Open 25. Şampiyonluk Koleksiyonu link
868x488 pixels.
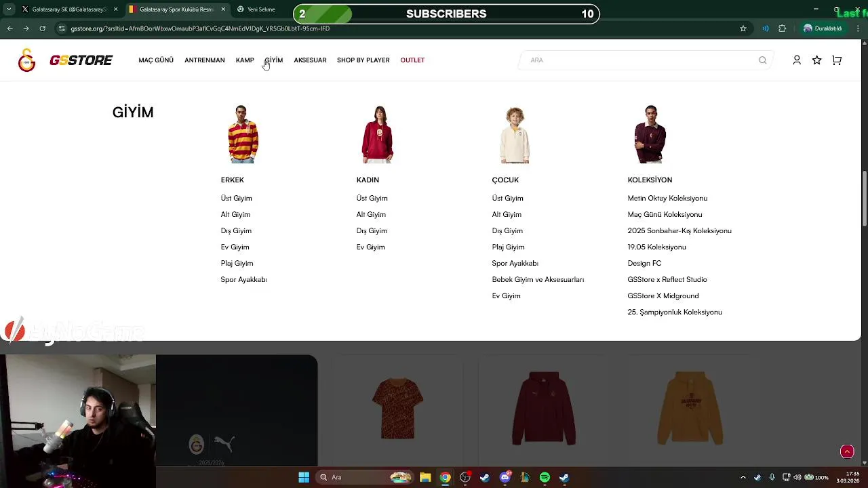[675, 312]
